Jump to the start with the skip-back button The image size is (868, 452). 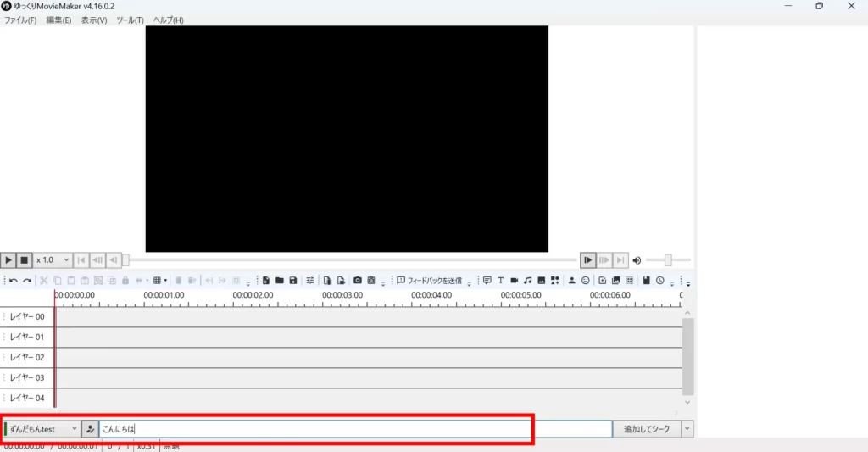click(81, 259)
